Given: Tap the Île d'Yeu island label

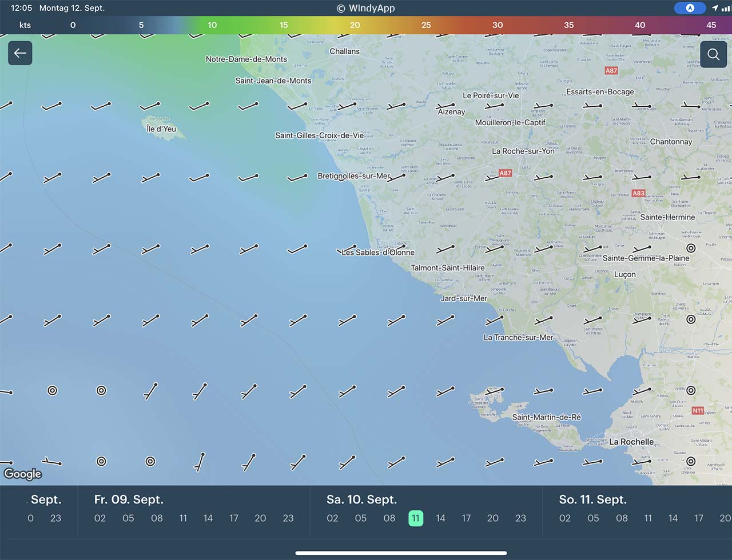Looking at the screenshot, I should (x=161, y=129).
